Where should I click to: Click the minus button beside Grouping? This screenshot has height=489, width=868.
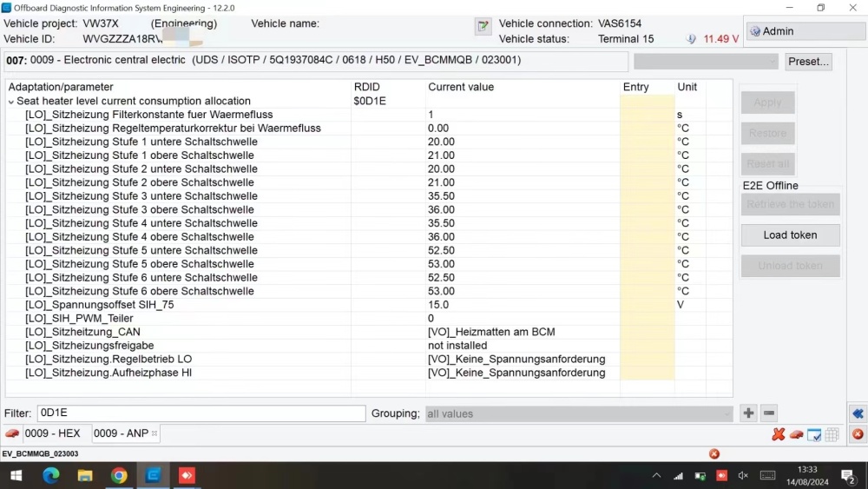click(x=769, y=413)
